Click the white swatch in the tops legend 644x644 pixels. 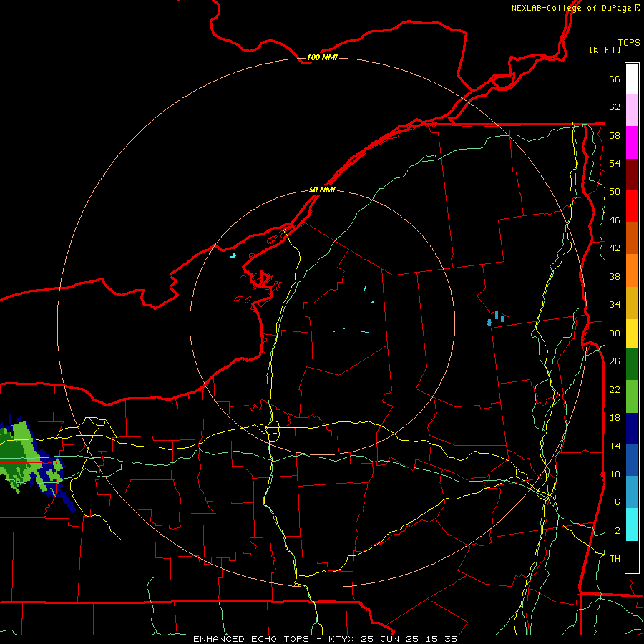[x=632, y=79]
